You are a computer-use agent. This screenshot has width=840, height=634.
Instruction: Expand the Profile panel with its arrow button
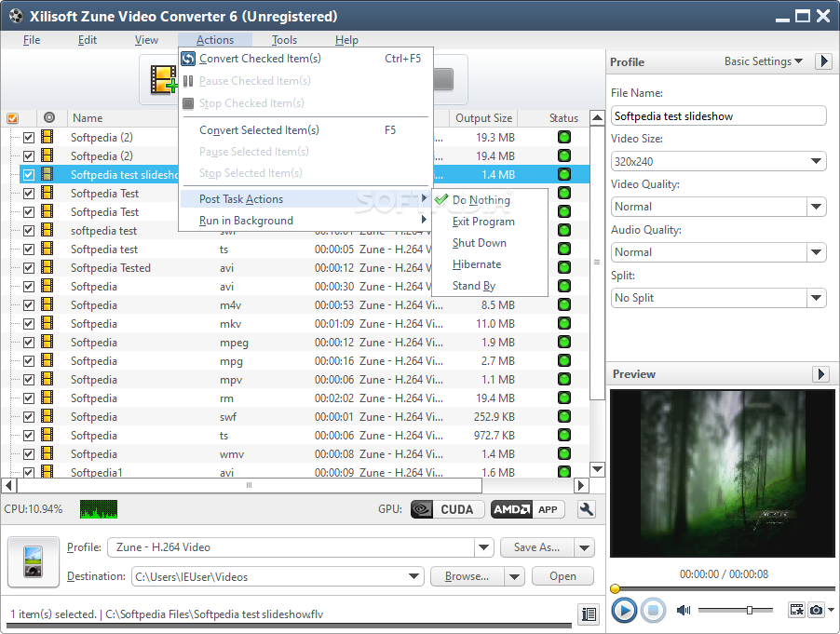click(824, 61)
